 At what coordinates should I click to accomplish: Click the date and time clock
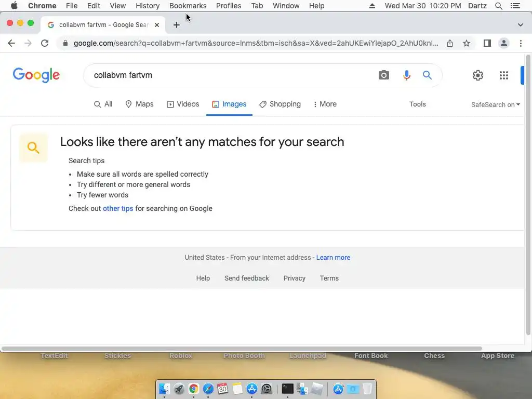click(423, 6)
